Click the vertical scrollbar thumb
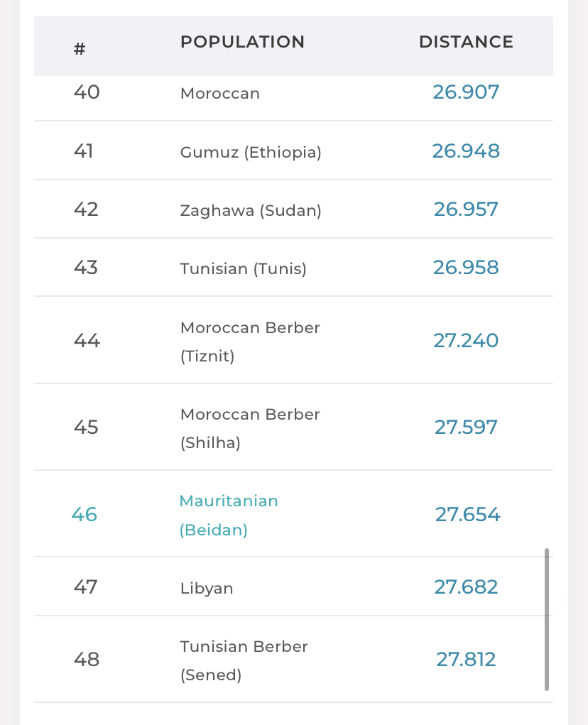The width and height of the screenshot is (588, 725). pos(547,618)
